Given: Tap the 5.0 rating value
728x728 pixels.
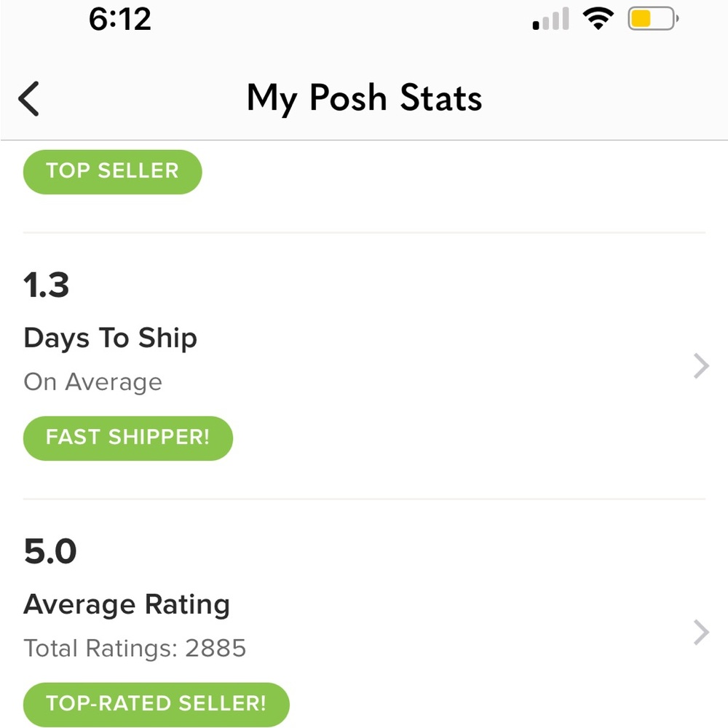Looking at the screenshot, I should (x=50, y=552).
